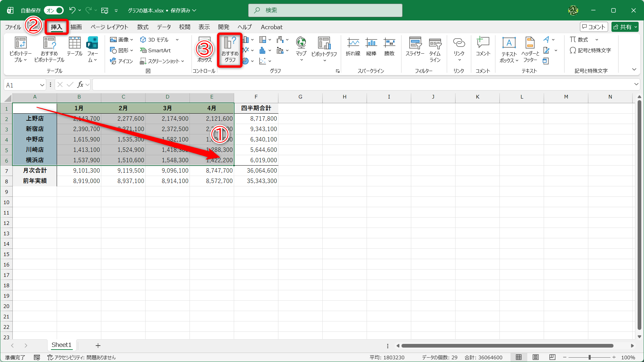Click the zoom slider handle
Screen dimensions: 644x362
[x=590, y=357]
